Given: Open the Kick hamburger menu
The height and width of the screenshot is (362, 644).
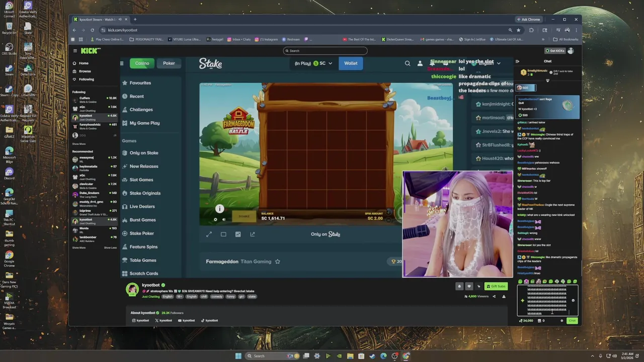Looking at the screenshot, I should tap(75, 51).
